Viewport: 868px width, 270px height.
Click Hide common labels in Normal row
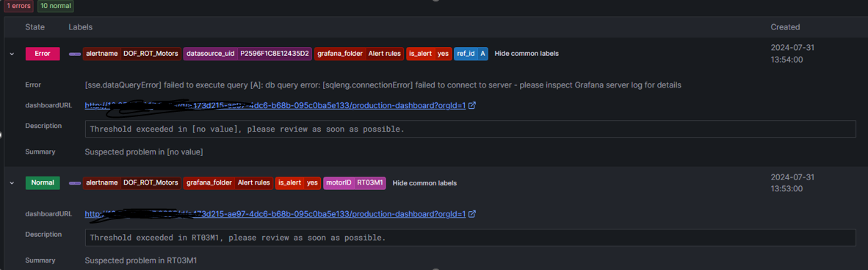pos(424,183)
